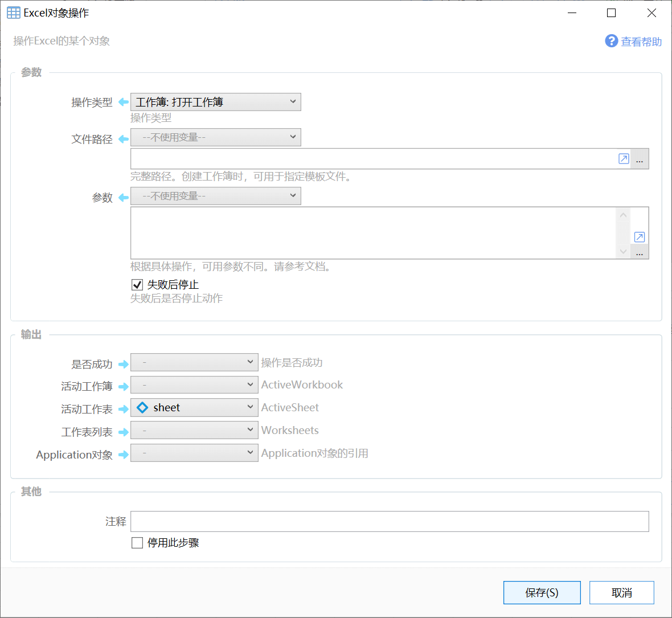Click the parameter box scroll up arrow
Image resolution: width=672 pixels, height=618 pixels.
coord(623,215)
